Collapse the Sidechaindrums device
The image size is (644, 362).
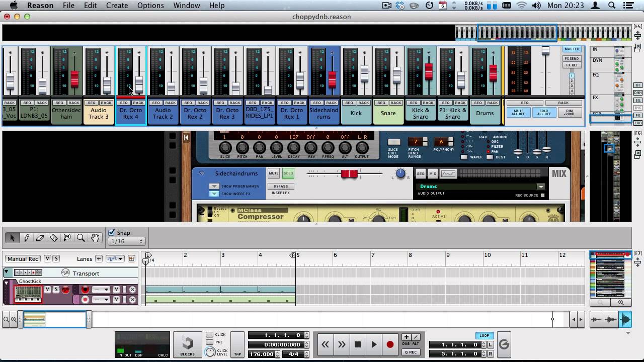(x=201, y=173)
